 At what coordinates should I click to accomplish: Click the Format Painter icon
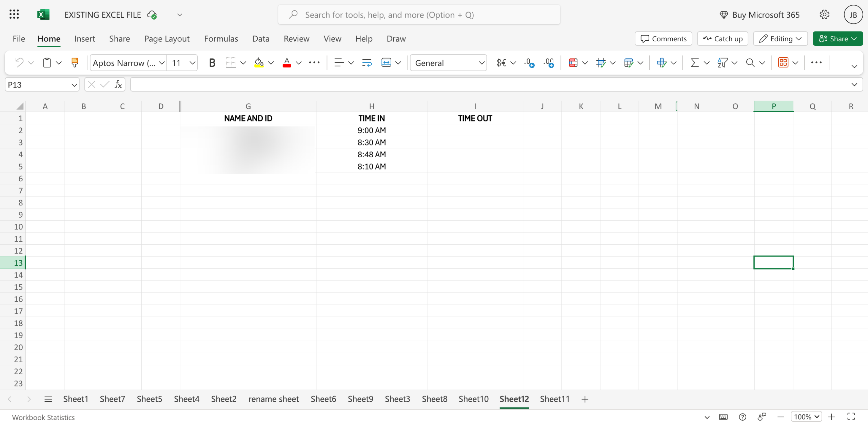(75, 63)
